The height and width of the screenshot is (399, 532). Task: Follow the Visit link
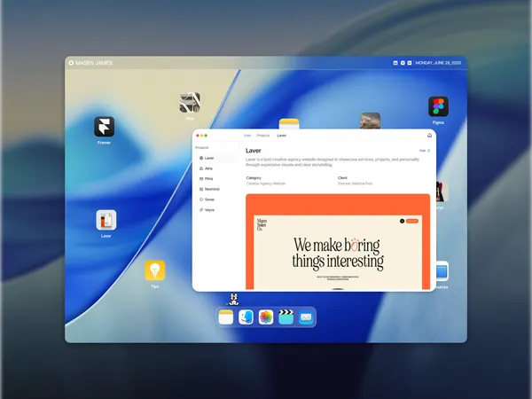pyautogui.click(x=425, y=151)
